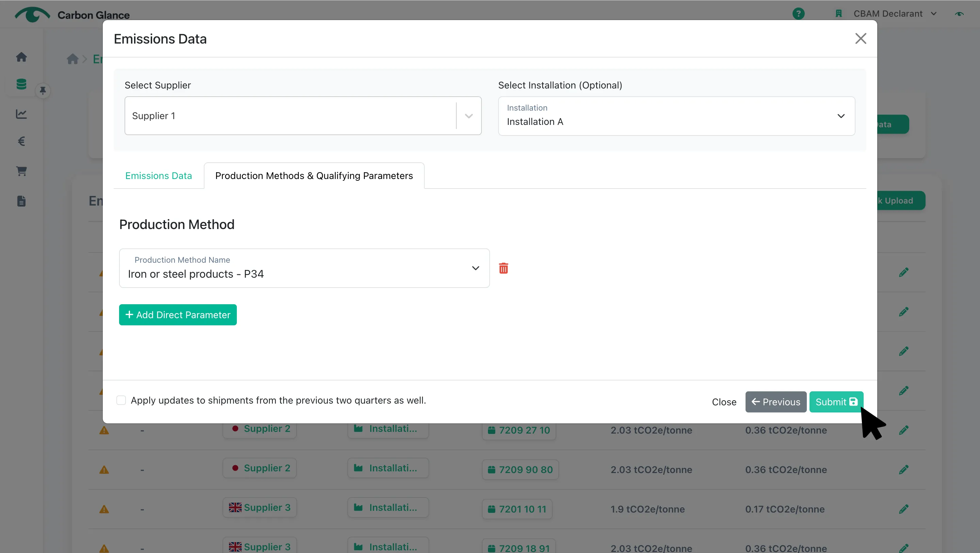Open the analytics chart sidebar icon
Screen dimensions: 980x553
pos(21,114)
